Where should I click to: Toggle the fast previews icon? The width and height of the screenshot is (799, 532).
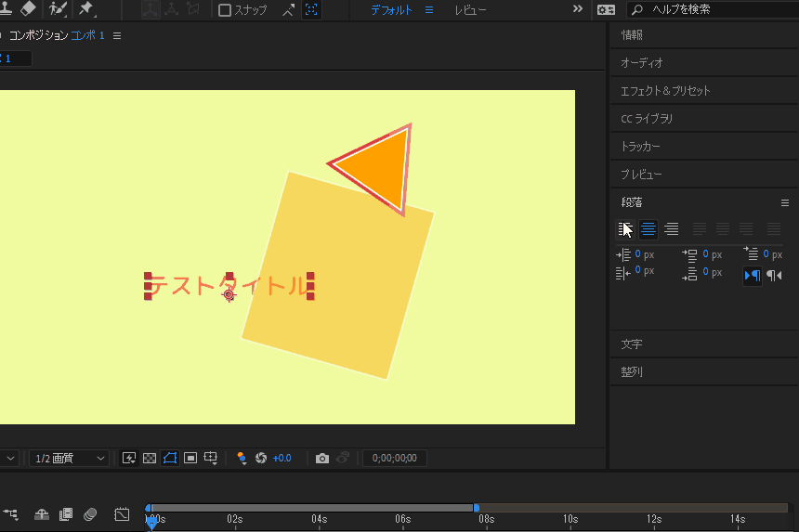(x=129, y=458)
